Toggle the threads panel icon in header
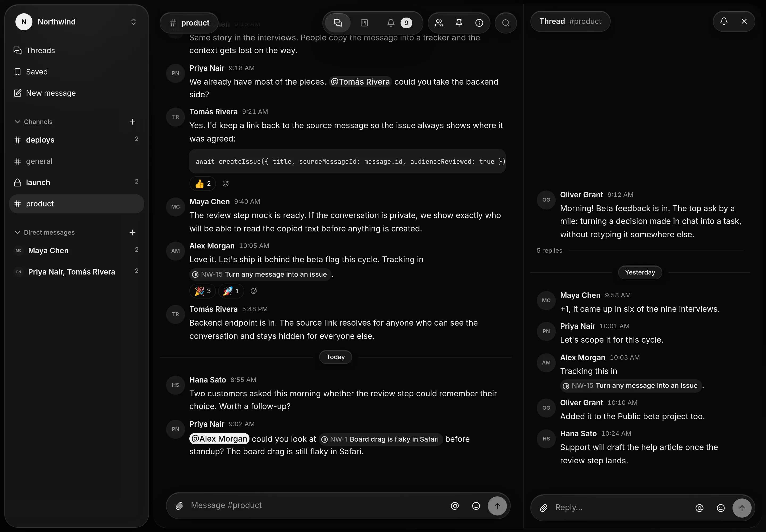This screenshot has height=532, width=766. coord(338,23)
